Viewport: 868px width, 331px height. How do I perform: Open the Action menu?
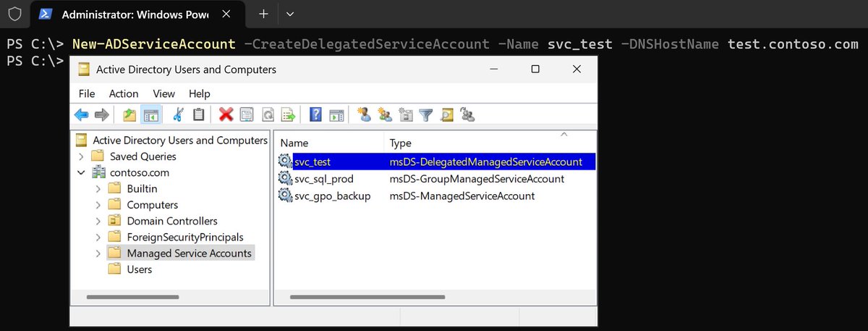coord(124,93)
